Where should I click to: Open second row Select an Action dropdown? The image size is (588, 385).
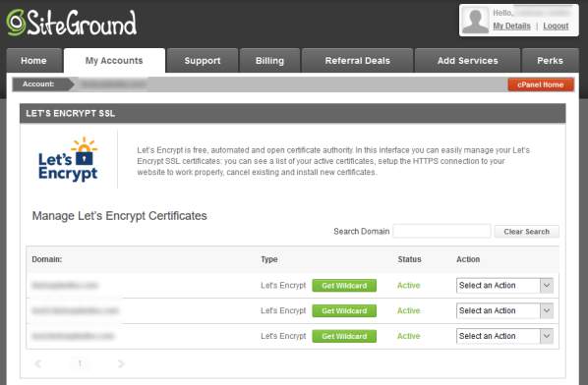click(x=504, y=310)
